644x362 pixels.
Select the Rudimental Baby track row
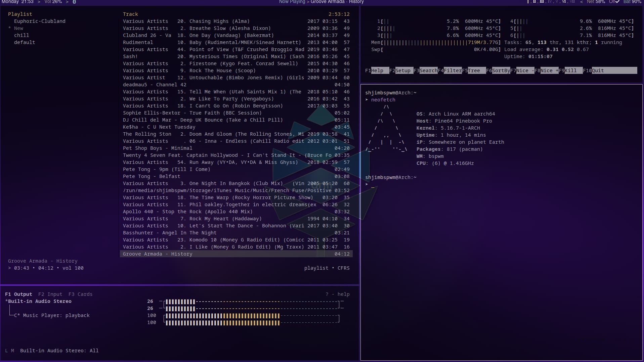pyautogui.click(x=236, y=42)
